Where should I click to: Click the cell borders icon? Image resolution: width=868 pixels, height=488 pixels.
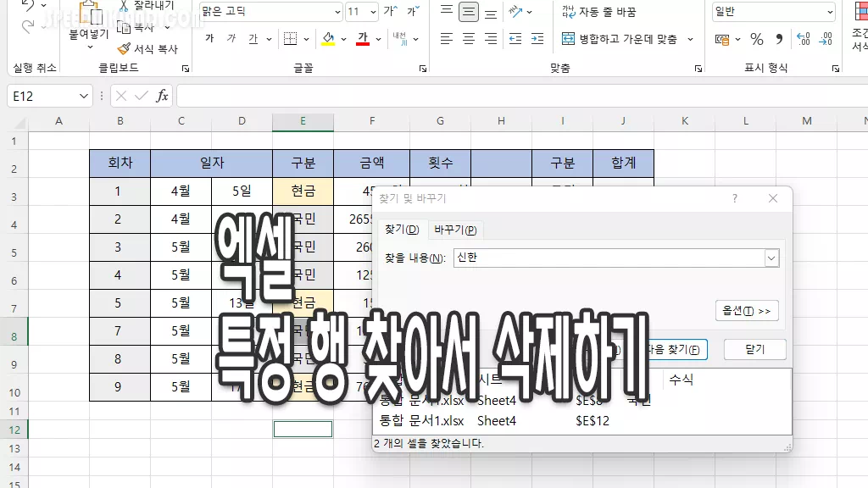(290, 39)
